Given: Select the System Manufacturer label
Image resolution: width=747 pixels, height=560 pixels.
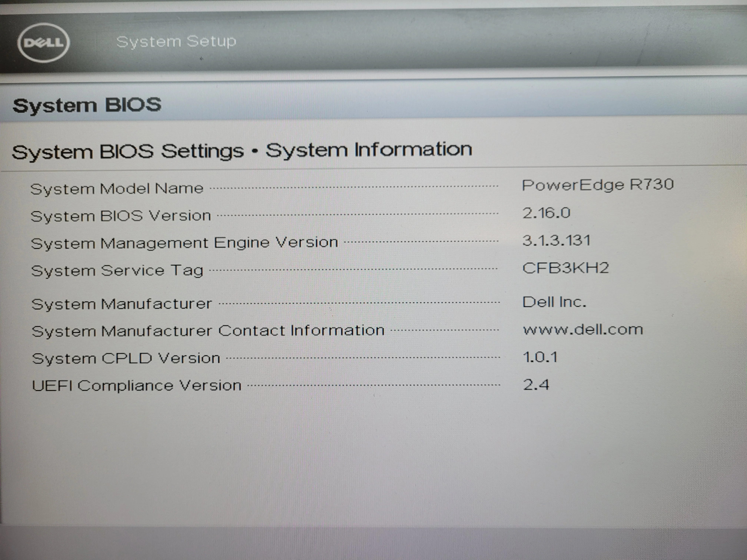Looking at the screenshot, I should pyautogui.click(x=122, y=304).
